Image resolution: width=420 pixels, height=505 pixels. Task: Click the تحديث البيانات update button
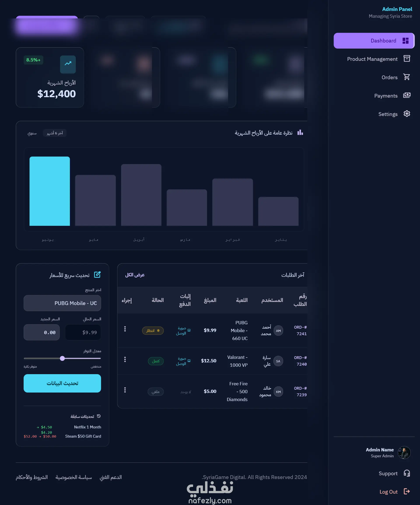(62, 383)
